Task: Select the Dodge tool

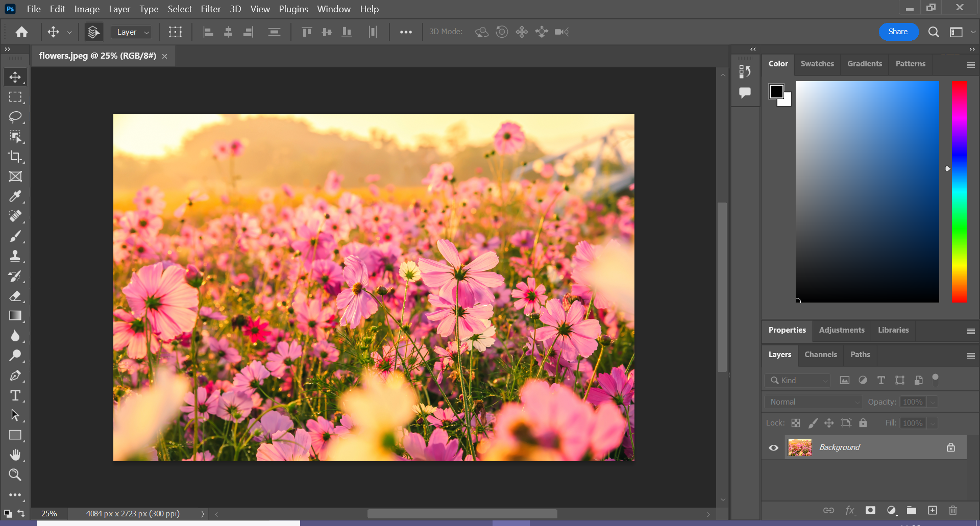Action: pyautogui.click(x=15, y=356)
